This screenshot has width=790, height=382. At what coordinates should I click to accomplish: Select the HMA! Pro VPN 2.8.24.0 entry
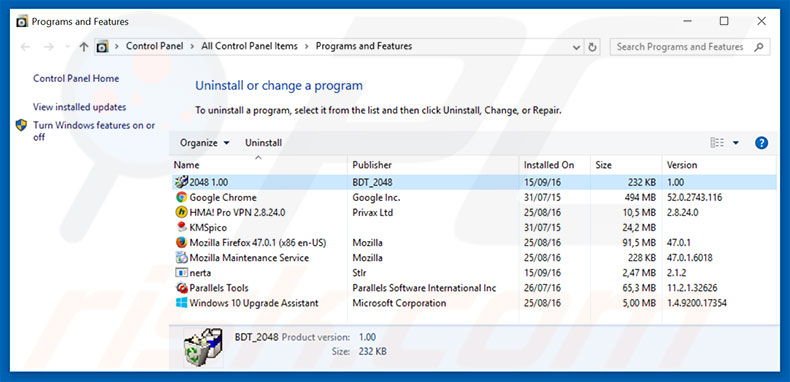[237, 212]
